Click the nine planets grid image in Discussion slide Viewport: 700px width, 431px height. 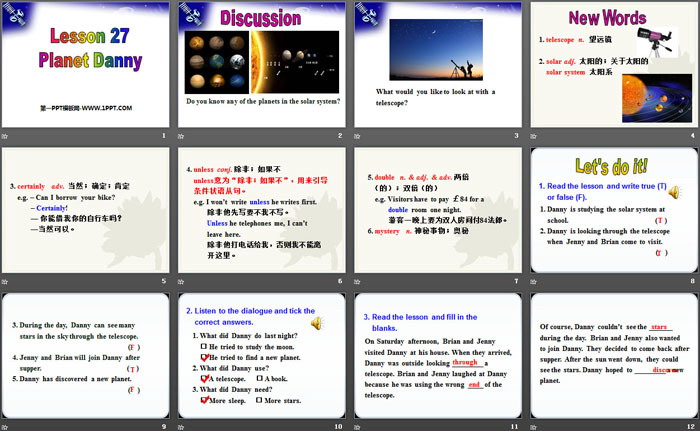(217, 62)
